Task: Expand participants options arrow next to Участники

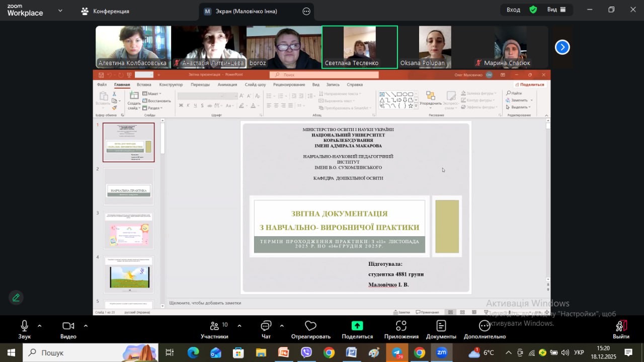Action: click(239, 326)
